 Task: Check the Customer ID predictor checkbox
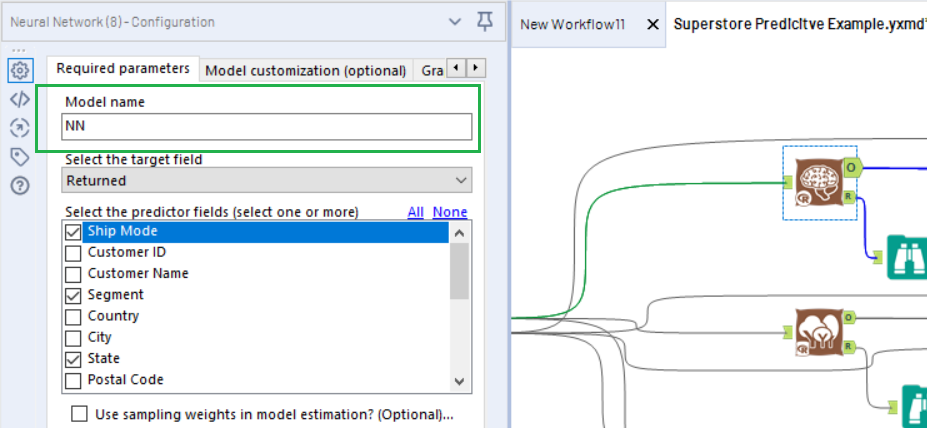[x=73, y=254]
